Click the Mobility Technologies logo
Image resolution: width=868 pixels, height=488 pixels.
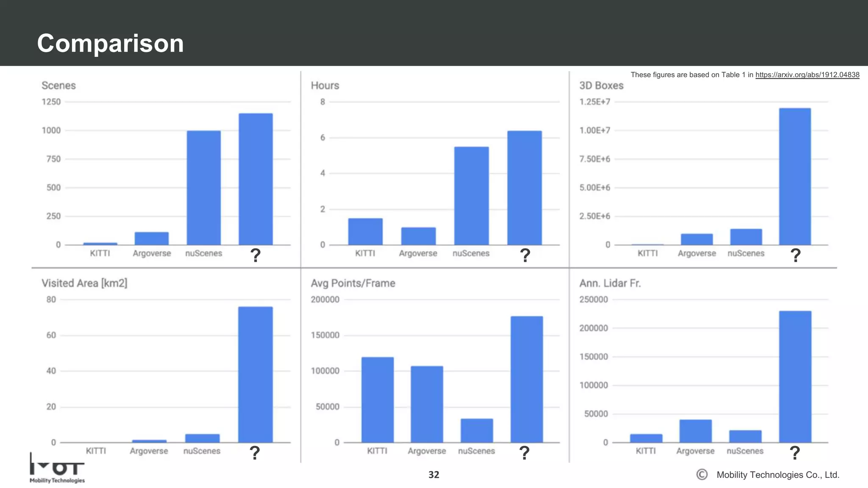(57, 469)
